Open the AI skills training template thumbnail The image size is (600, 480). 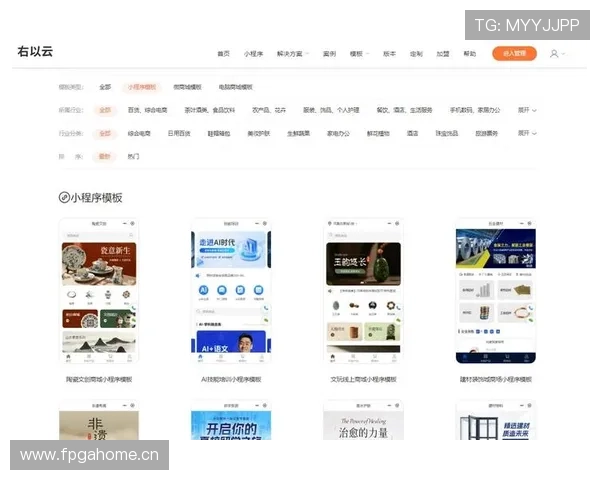point(231,291)
